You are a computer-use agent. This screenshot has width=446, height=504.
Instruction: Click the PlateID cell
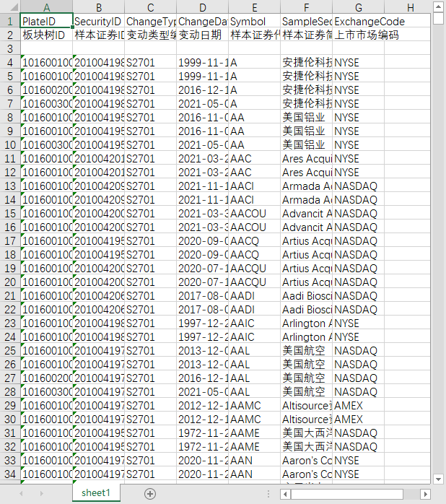[x=47, y=21]
